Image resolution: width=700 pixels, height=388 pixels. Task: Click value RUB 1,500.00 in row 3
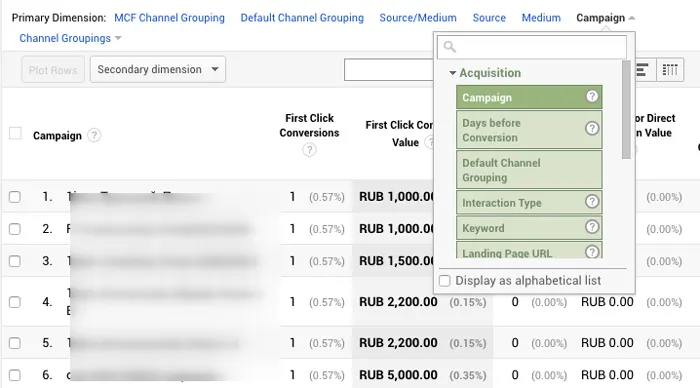396,261
